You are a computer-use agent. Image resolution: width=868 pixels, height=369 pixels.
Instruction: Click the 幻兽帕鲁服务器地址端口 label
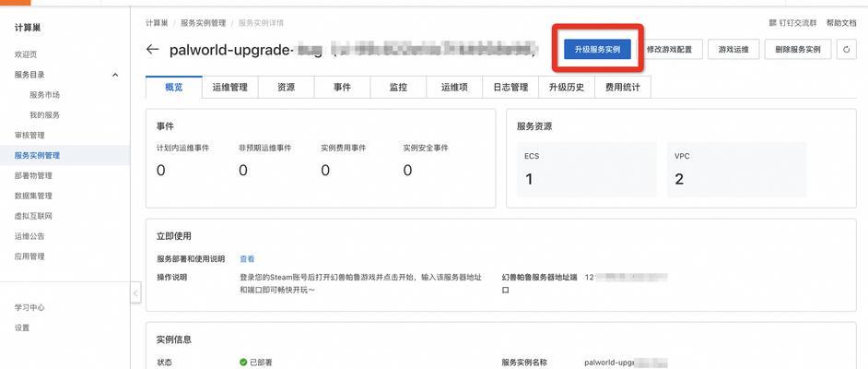[x=539, y=282]
